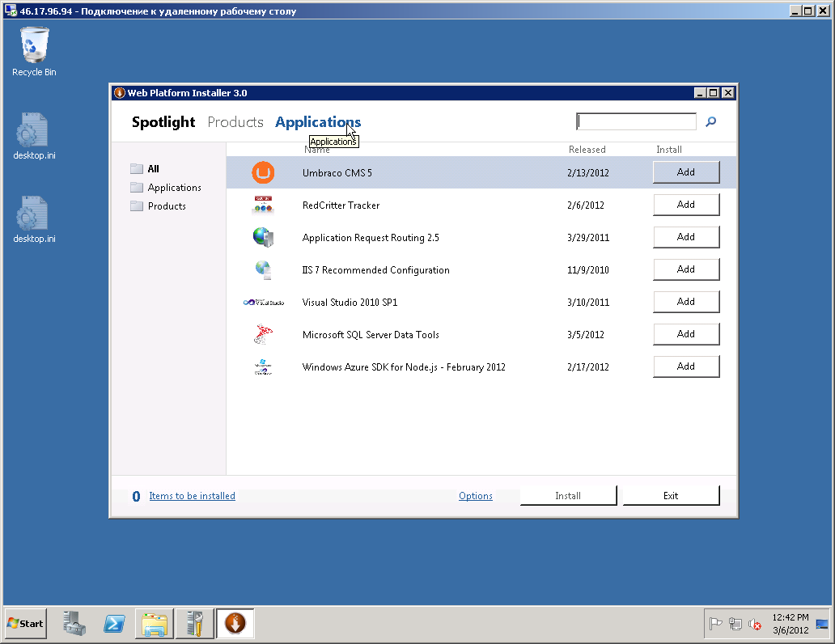Image resolution: width=835 pixels, height=644 pixels.
Task: Click the Action Center flag tray icon
Action: point(716,623)
